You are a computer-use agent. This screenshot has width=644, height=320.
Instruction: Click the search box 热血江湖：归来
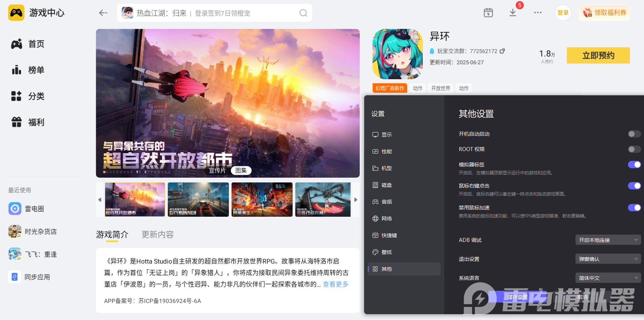tap(215, 13)
